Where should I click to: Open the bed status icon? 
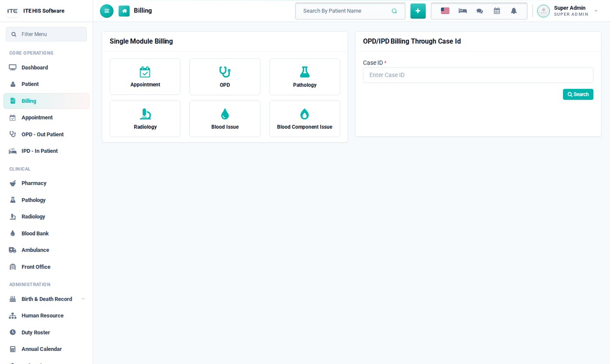point(463,11)
